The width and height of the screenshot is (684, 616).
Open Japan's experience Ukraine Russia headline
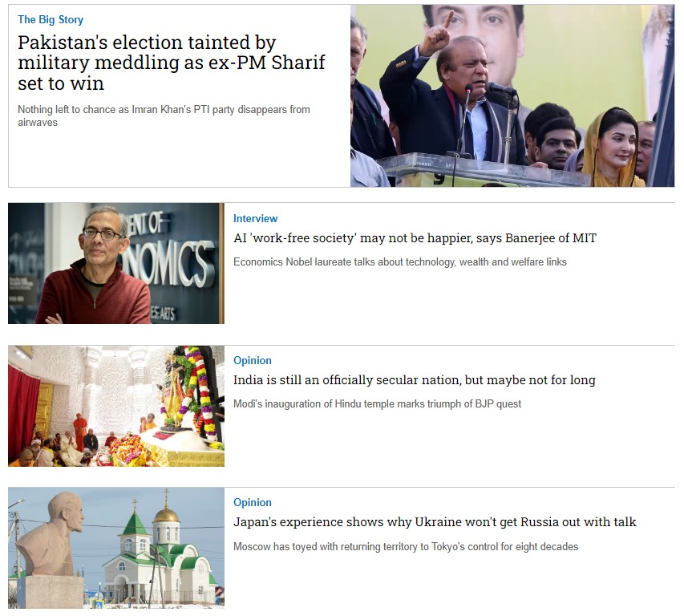click(435, 522)
